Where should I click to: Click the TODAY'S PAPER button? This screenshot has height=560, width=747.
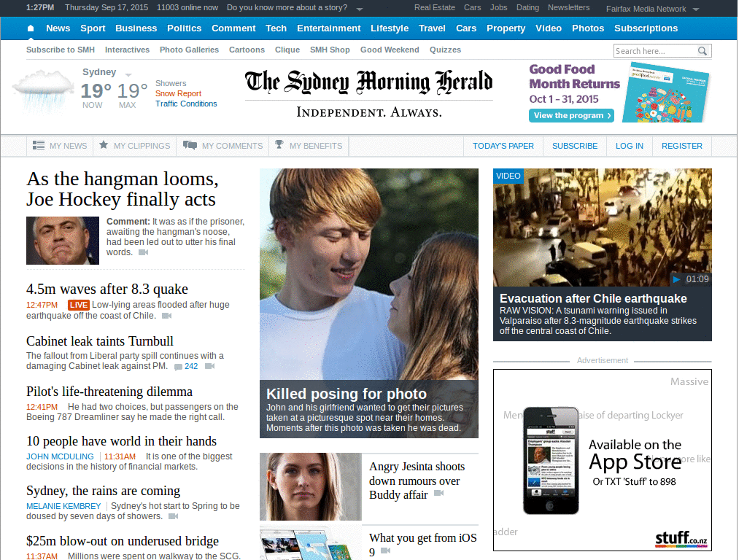point(503,146)
